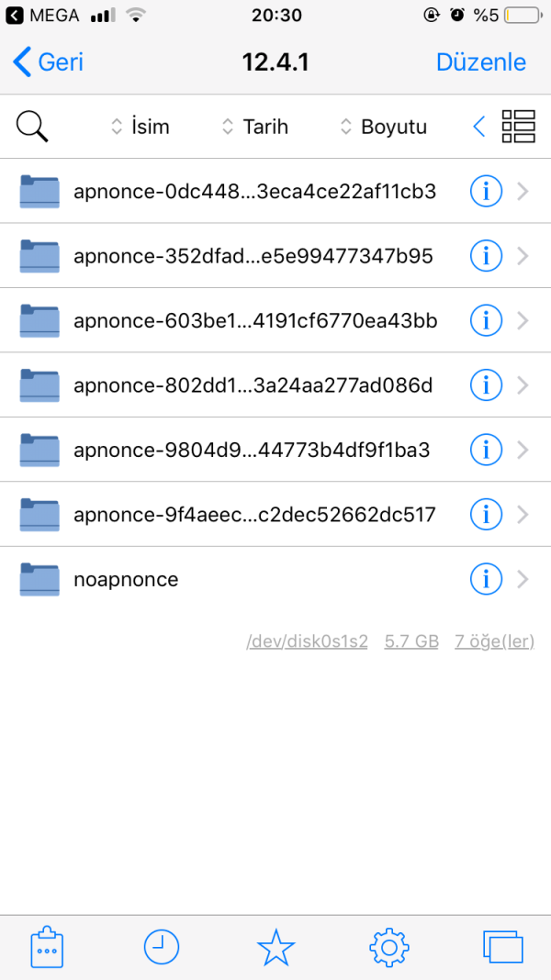
Task: Show info for folder apnonce-0dc448
Action: coord(486,191)
